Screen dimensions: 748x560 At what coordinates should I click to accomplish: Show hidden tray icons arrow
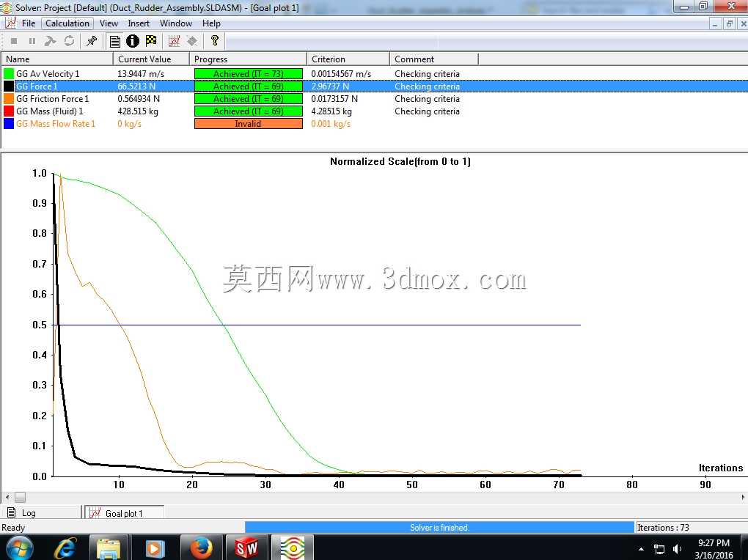tap(641, 549)
